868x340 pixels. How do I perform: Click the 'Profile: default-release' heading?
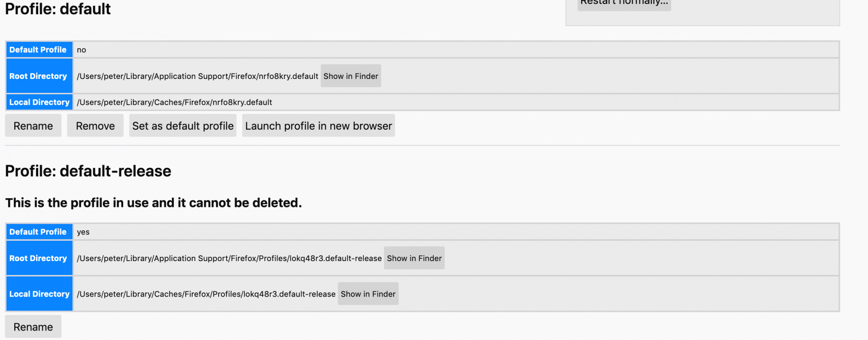[x=88, y=171]
